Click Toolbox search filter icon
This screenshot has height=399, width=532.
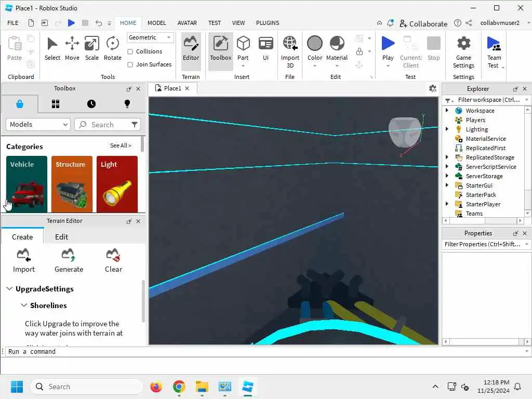[x=135, y=125]
